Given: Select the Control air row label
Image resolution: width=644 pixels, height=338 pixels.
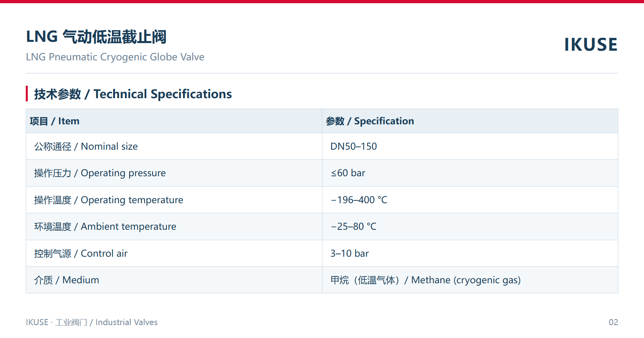Looking at the screenshot, I should [x=81, y=253].
